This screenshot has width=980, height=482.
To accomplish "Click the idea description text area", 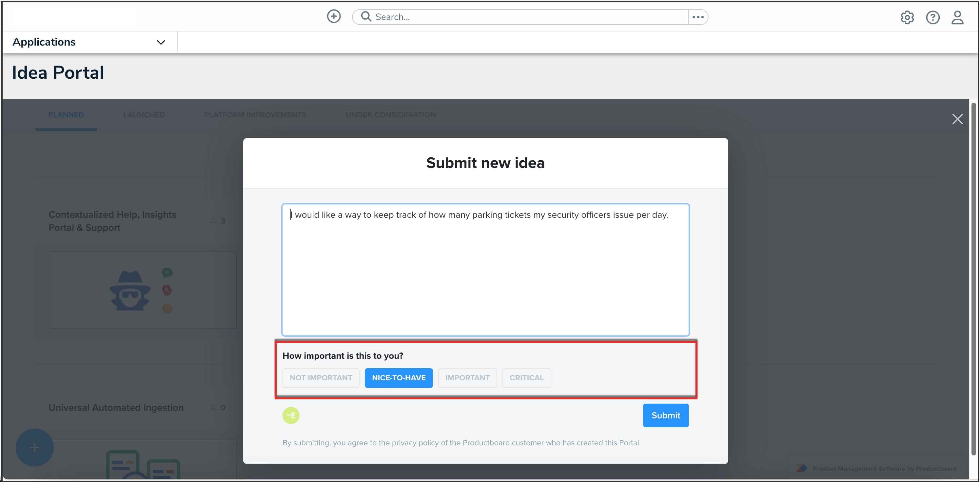I will [x=485, y=270].
